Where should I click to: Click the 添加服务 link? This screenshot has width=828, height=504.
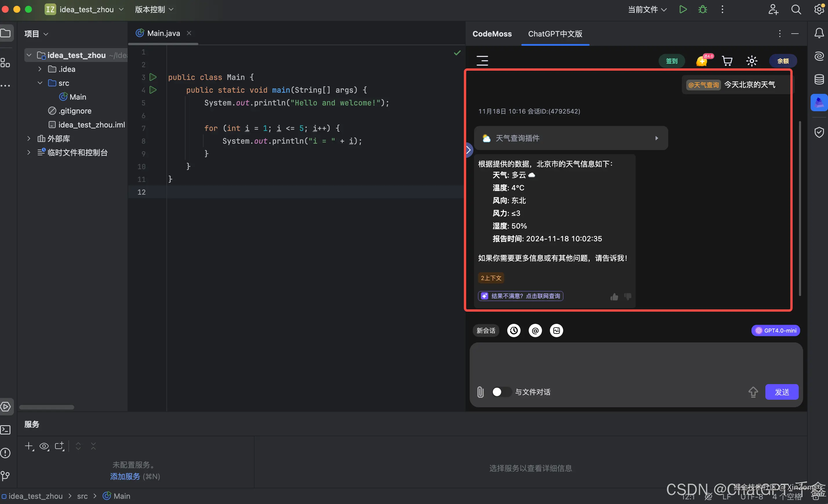pyautogui.click(x=125, y=476)
